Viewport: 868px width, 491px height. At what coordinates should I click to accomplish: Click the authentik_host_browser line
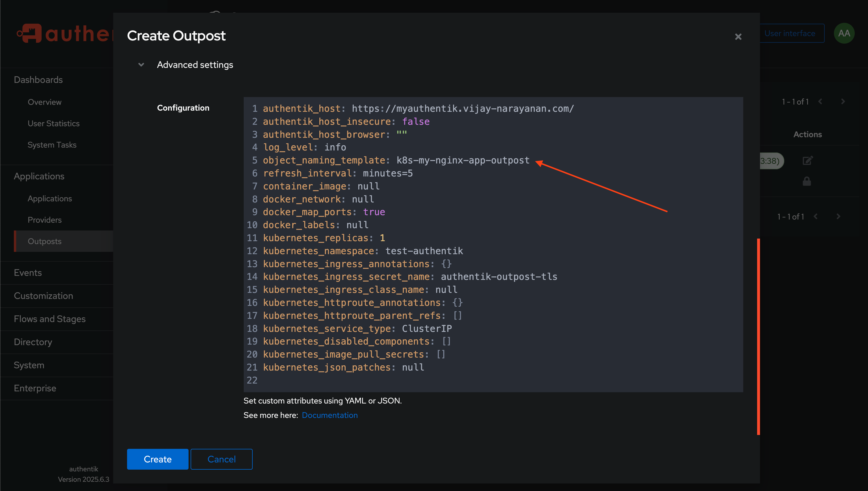tap(335, 135)
